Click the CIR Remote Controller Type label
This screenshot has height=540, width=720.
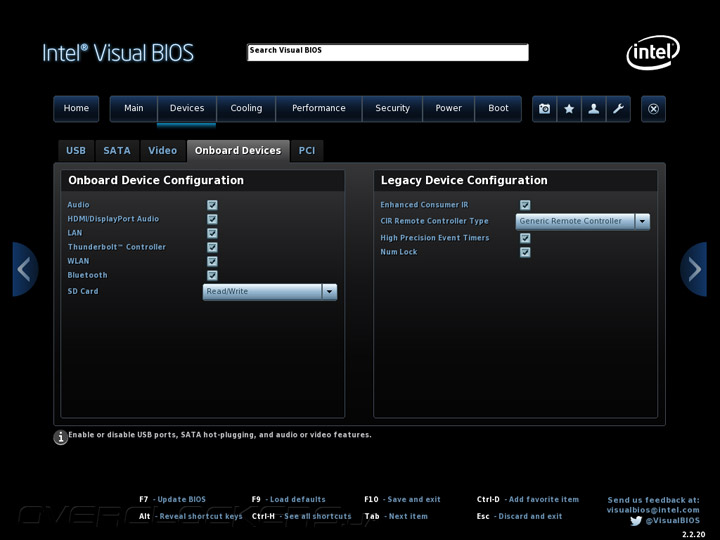(434, 221)
